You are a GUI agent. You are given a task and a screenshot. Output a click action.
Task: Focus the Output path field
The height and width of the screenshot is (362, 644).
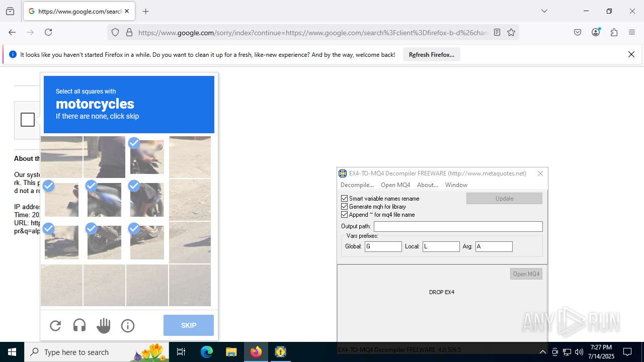(458, 227)
